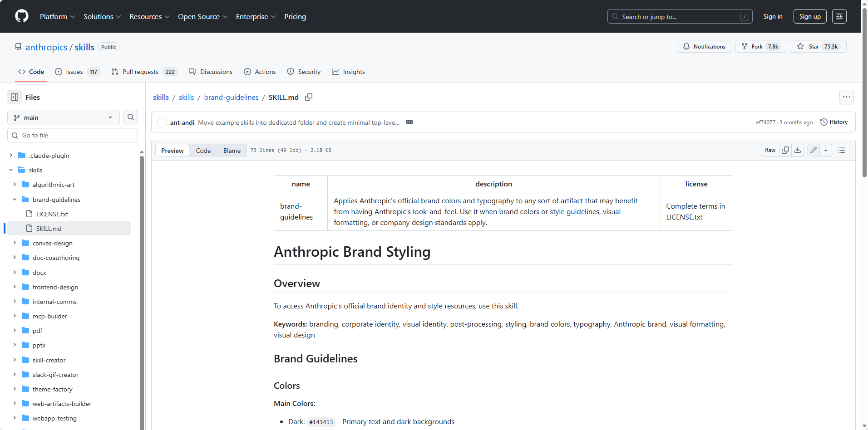
Task: Copy the file path with copy icon
Action: tap(309, 97)
